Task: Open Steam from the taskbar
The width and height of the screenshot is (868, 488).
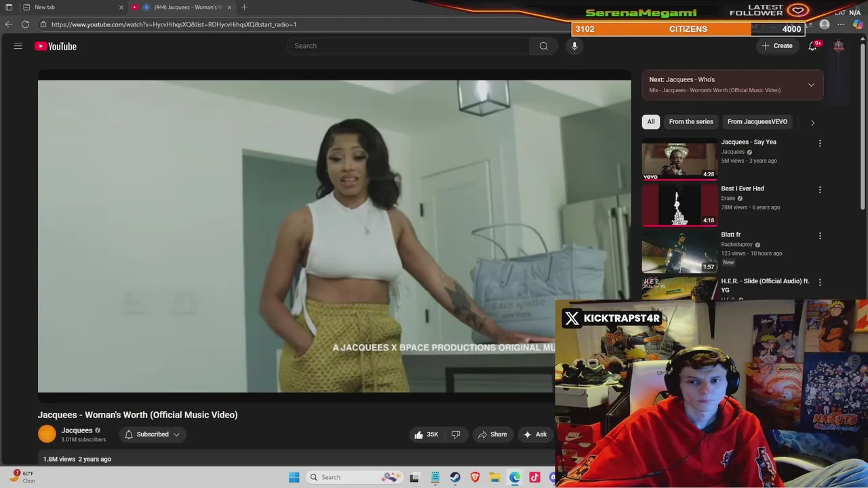Action: [455, 477]
